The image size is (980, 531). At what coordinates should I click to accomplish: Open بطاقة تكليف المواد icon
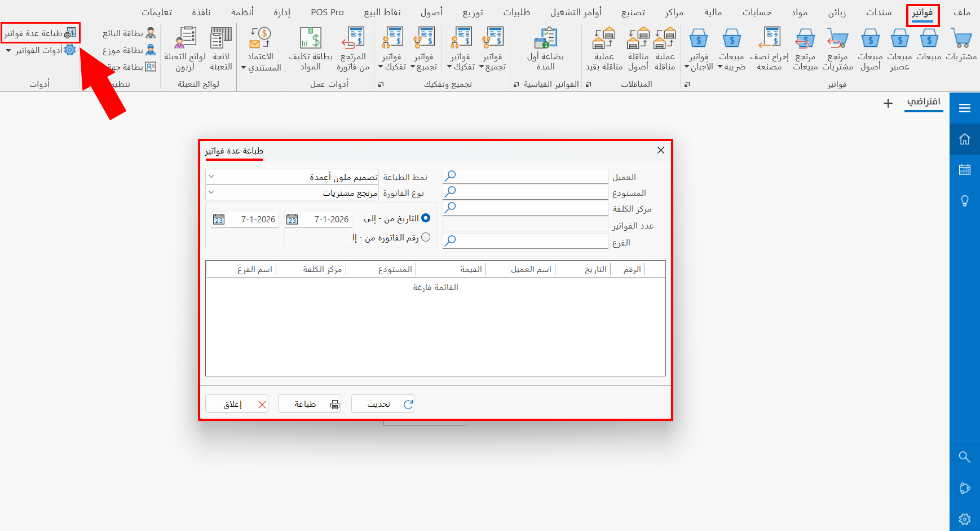click(x=310, y=48)
